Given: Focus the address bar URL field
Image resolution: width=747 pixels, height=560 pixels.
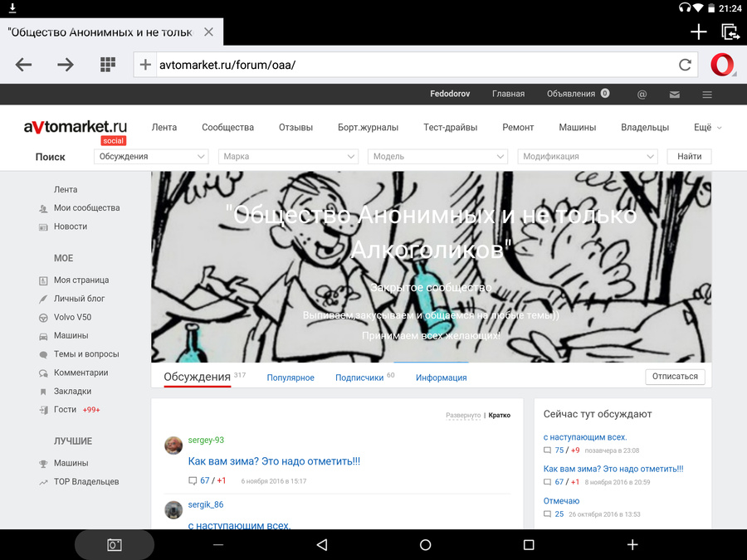Looking at the screenshot, I should (x=414, y=65).
